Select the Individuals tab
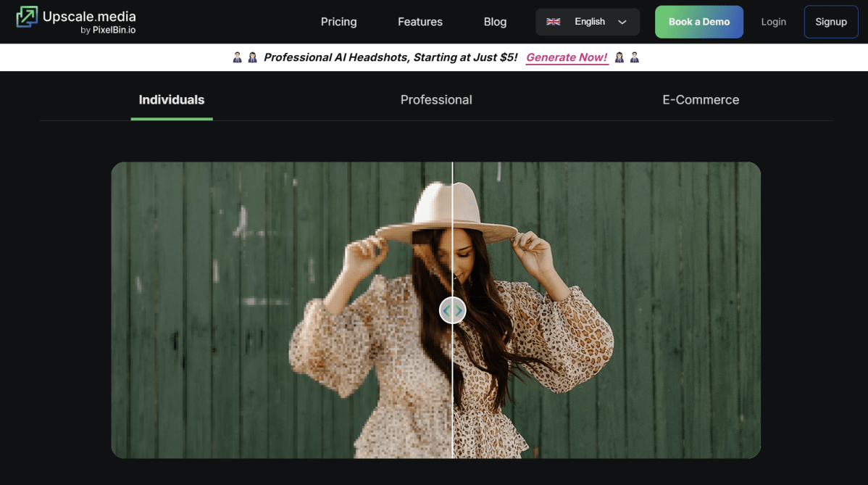 pos(172,100)
